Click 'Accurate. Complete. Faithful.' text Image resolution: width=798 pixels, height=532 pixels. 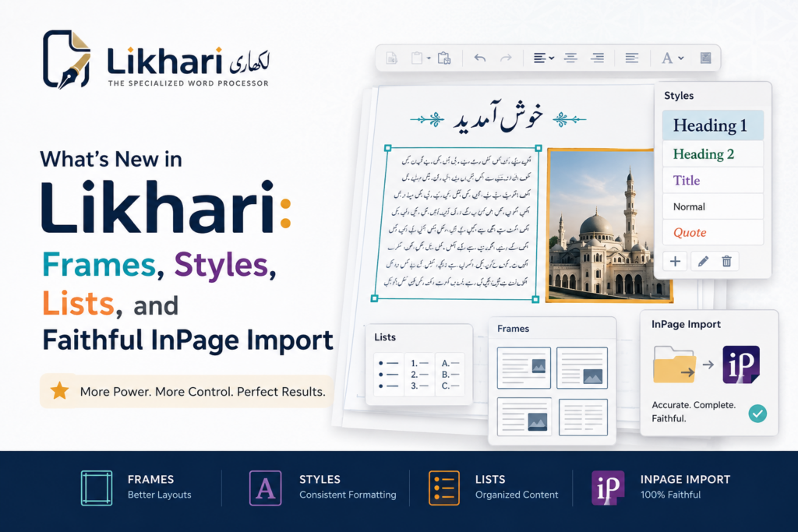694,412
